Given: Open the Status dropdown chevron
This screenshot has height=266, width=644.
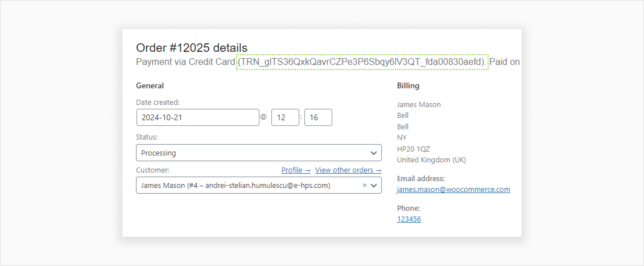Looking at the screenshot, I should 373,153.
